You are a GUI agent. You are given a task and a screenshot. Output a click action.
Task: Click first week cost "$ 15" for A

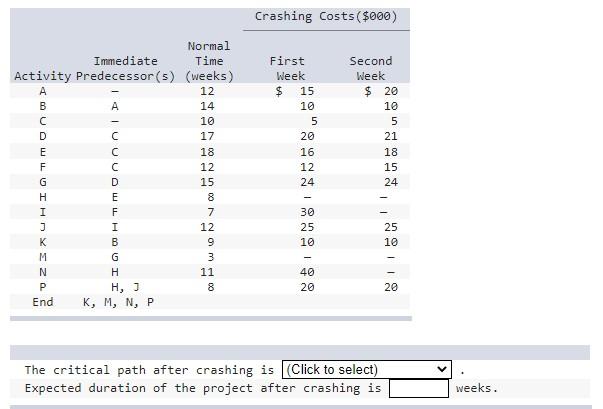[x=295, y=91]
